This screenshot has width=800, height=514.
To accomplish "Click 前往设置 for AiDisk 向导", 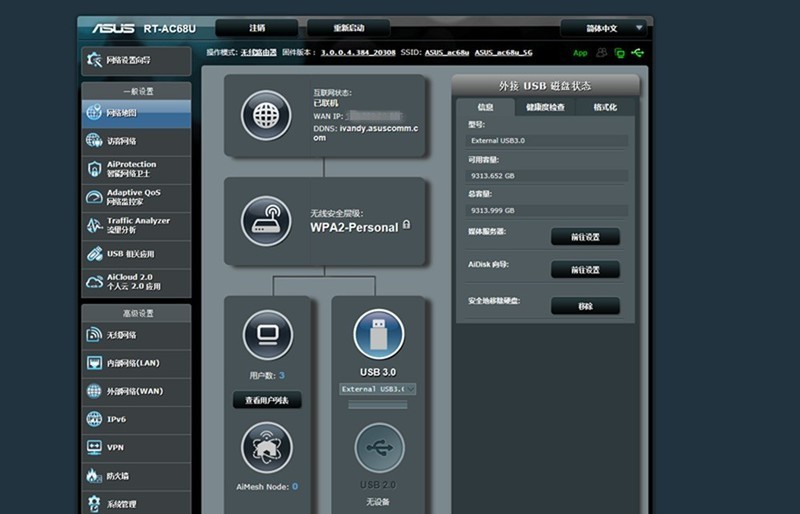I will point(585,270).
